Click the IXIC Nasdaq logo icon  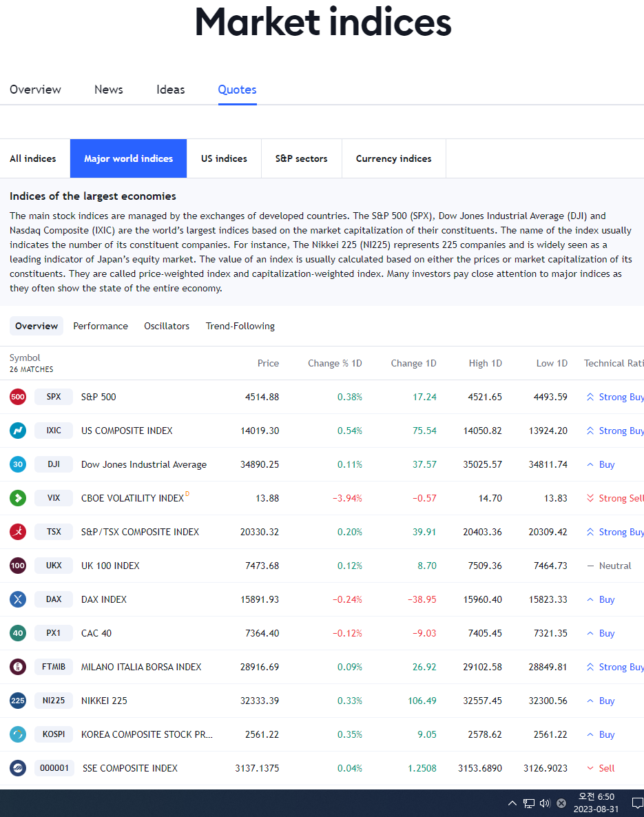[x=18, y=431]
